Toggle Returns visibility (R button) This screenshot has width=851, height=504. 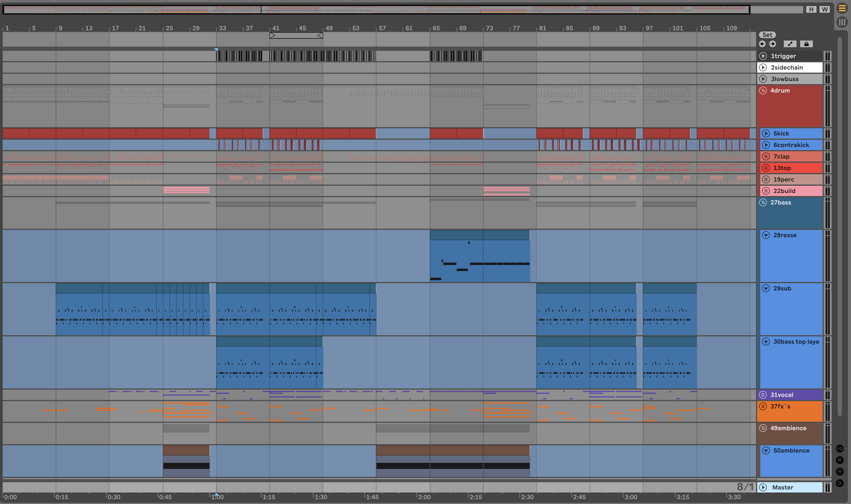point(839,460)
